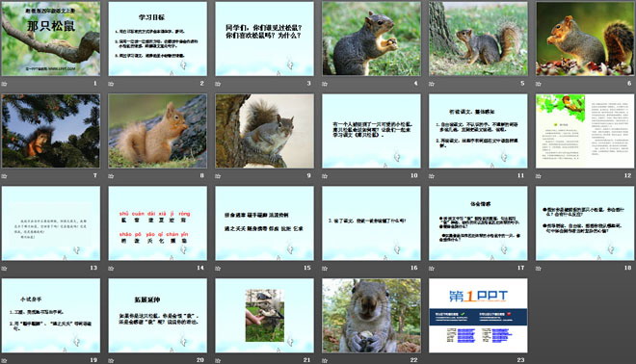Click slide number label 1
The image size is (636, 364).
coord(95,84)
